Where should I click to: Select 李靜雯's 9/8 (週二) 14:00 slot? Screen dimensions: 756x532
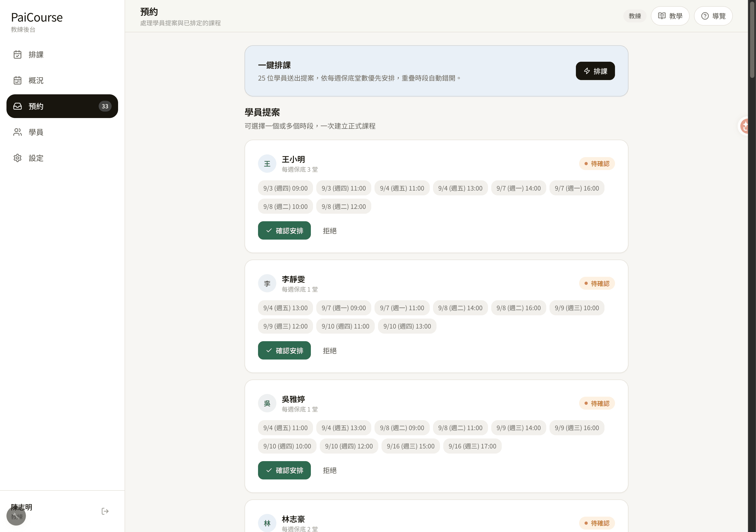[460, 308]
